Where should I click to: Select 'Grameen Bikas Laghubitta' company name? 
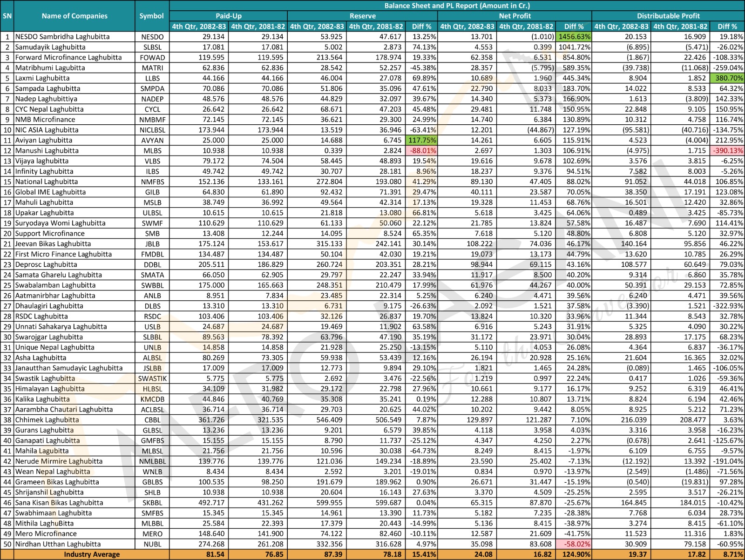(57, 482)
